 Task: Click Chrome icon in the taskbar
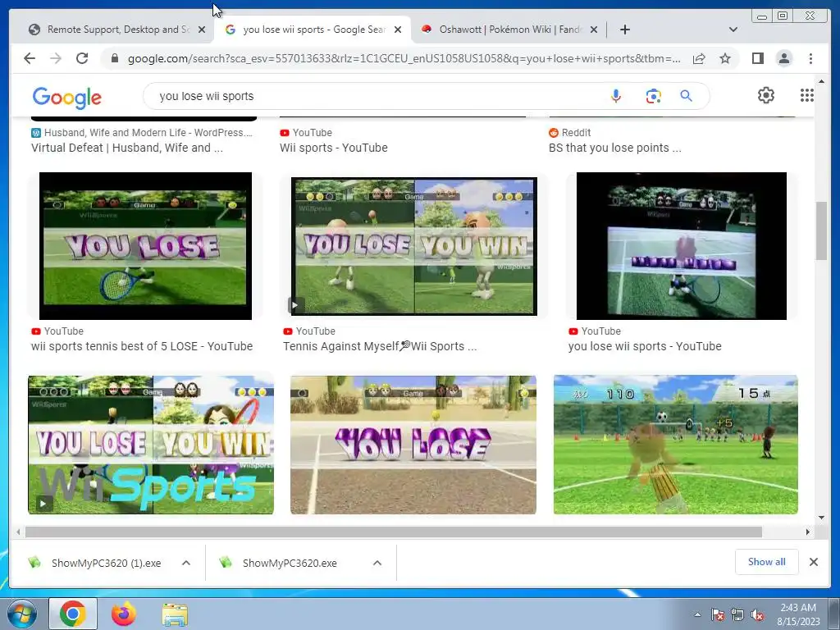[73, 614]
